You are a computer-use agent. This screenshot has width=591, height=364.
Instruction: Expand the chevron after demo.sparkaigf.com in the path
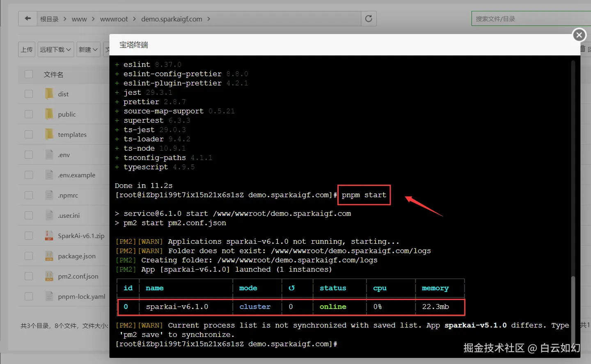pyautogui.click(x=208, y=19)
